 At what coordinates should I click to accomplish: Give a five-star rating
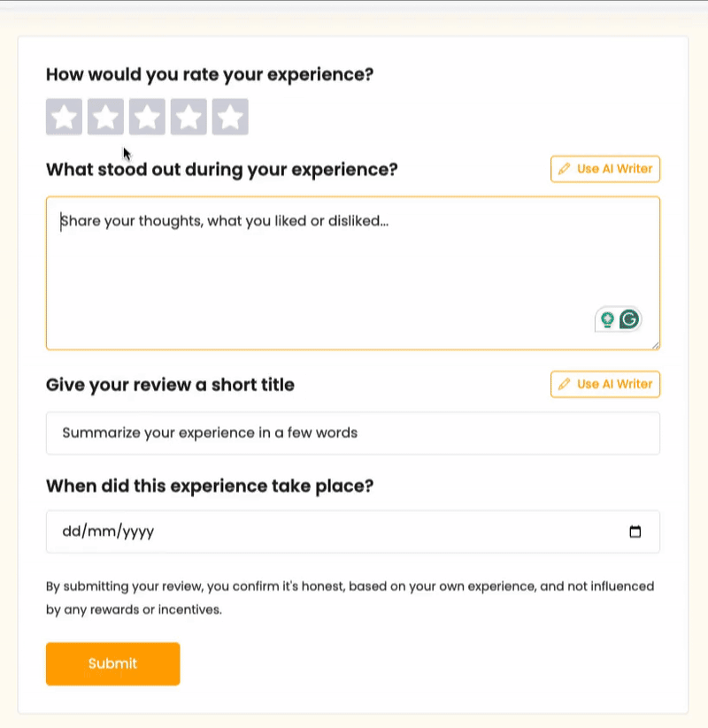click(230, 116)
